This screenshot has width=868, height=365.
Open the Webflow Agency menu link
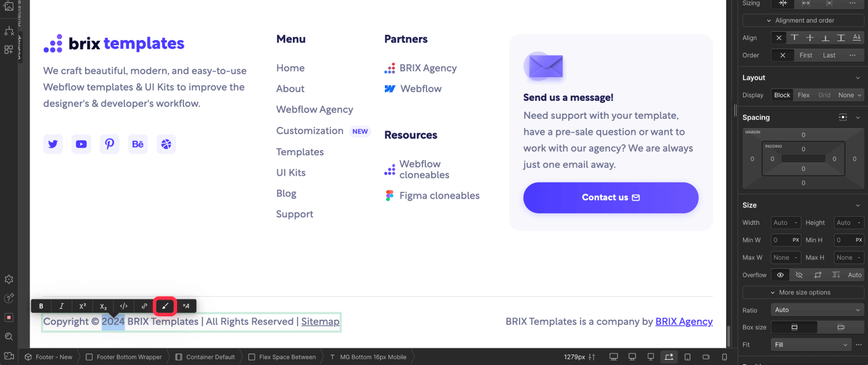(x=314, y=110)
